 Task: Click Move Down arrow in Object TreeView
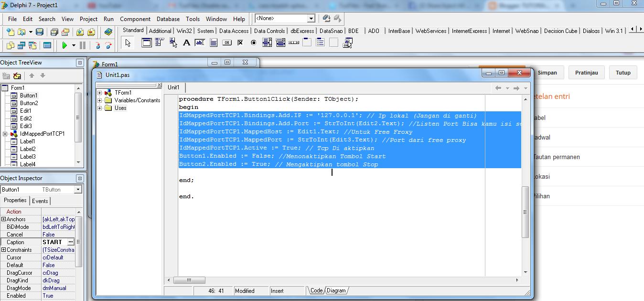[43, 75]
